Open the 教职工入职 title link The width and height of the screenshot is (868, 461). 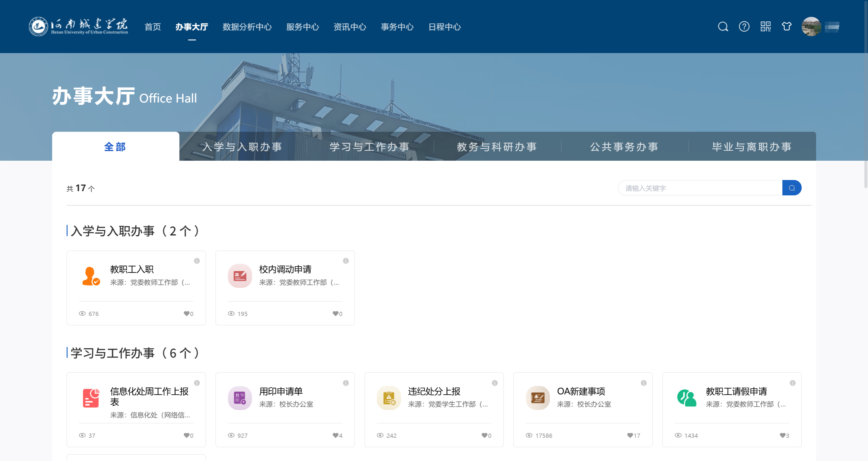[132, 269]
